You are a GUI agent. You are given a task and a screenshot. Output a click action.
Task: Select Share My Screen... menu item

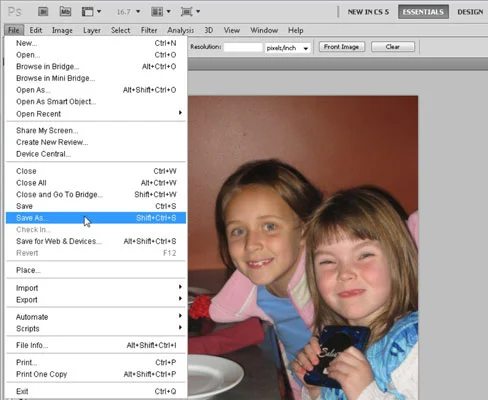click(96, 130)
